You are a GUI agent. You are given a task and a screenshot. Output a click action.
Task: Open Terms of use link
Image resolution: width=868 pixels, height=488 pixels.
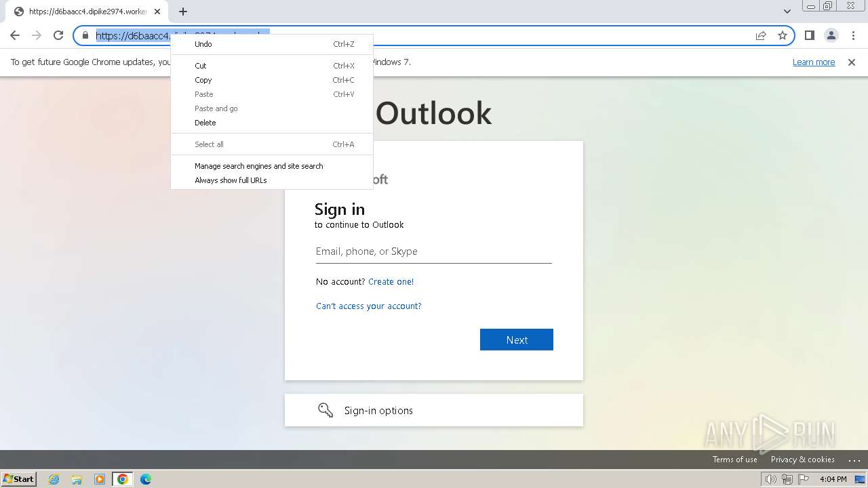[x=734, y=460]
